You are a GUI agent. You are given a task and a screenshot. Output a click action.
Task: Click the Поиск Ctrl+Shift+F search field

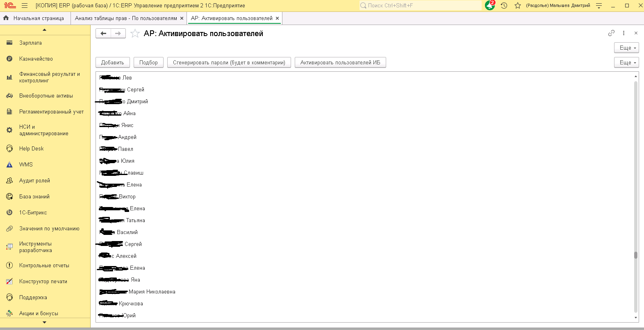(420, 5)
